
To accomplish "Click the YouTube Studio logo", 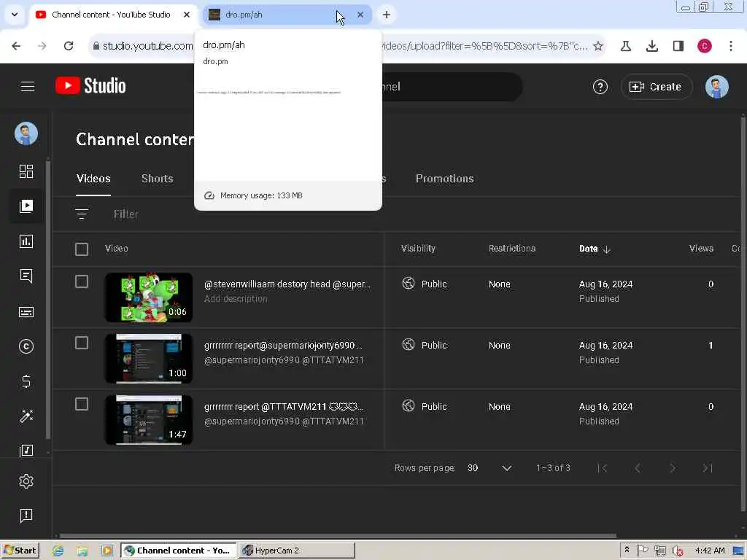I will (90, 86).
